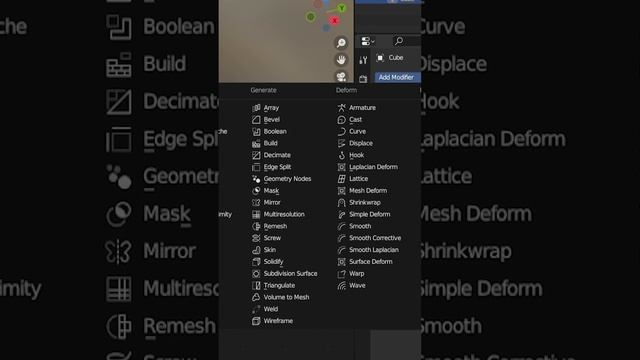
Task: Select the Surface Deform modifier
Action: coord(371,262)
